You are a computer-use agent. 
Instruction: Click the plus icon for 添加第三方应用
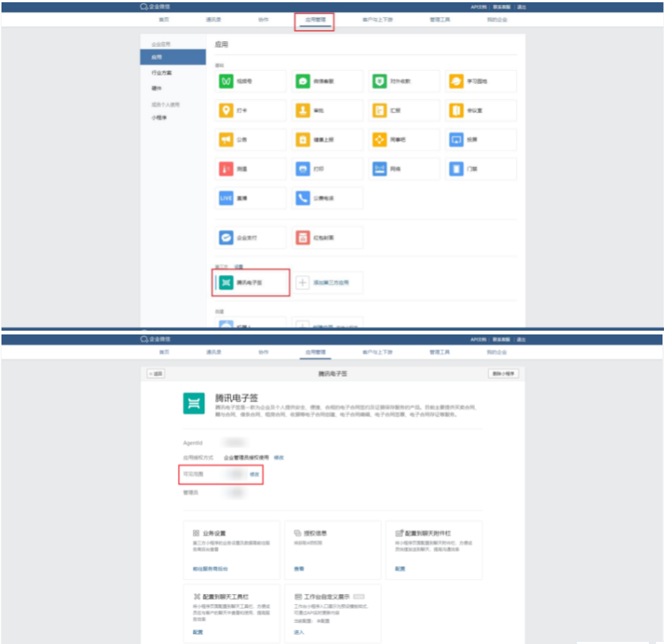pyautogui.click(x=302, y=282)
